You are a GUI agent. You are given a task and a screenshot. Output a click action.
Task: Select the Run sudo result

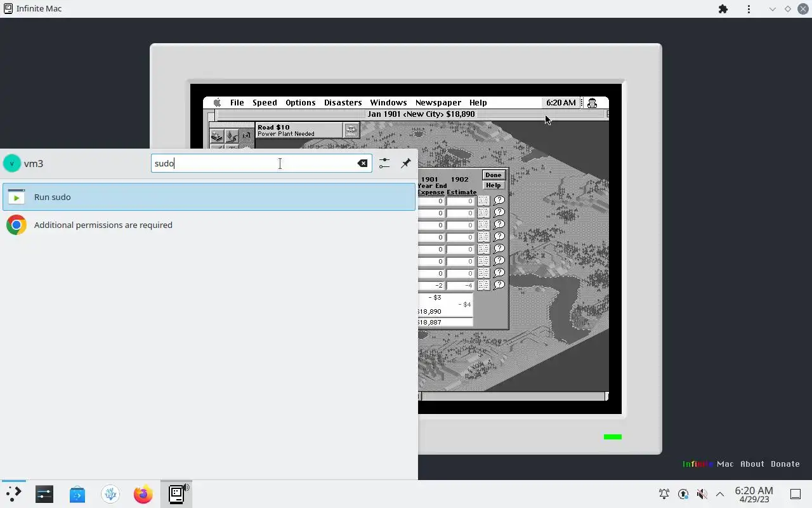point(209,197)
